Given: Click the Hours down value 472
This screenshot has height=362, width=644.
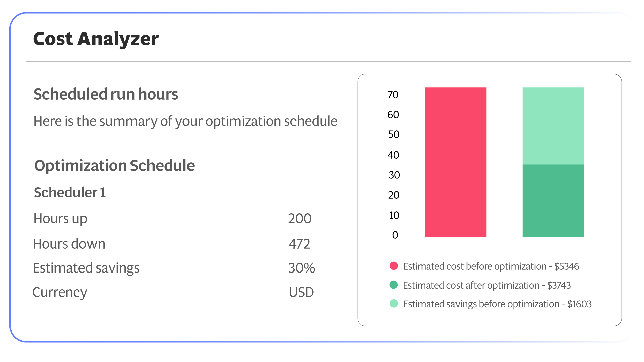Looking at the screenshot, I should 300,244.
